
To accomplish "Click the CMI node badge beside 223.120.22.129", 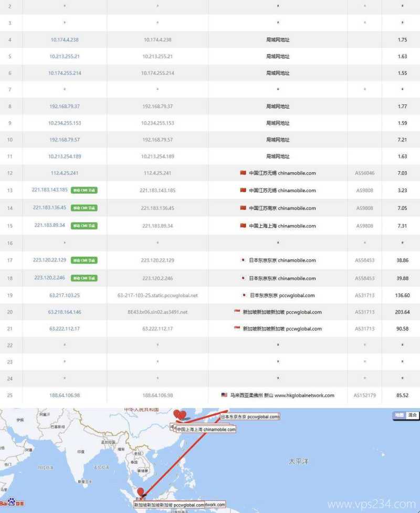I will (x=85, y=260).
